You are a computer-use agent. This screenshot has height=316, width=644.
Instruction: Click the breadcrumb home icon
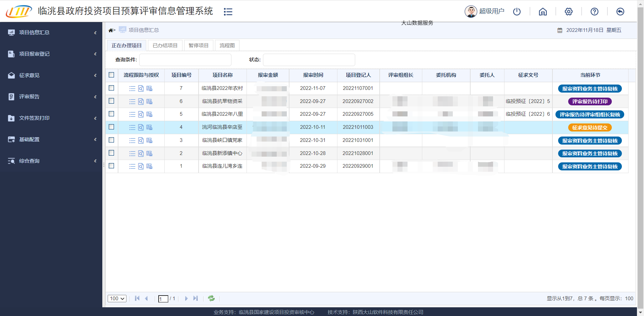pyautogui.click(x=111, y=30)
